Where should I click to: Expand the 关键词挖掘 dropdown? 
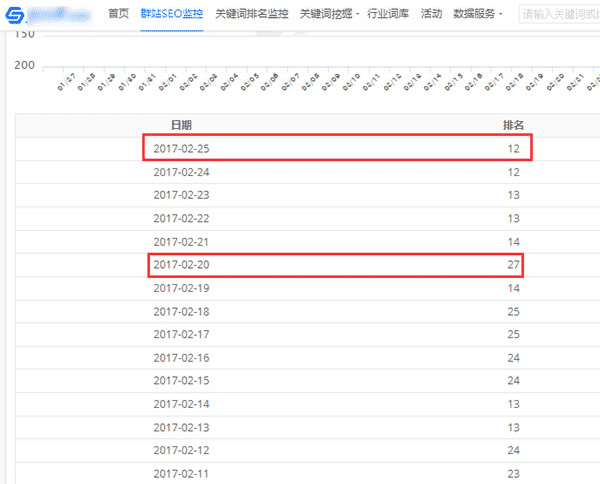point(329,14)
